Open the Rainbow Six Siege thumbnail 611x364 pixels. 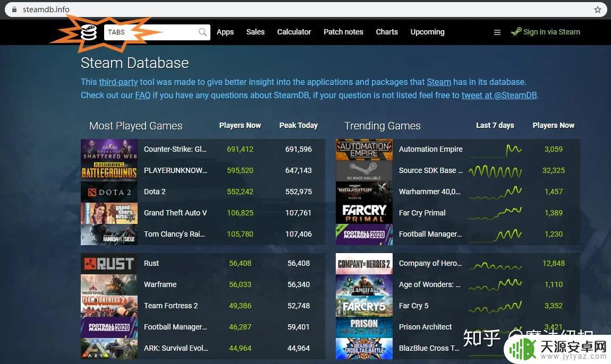click(x=109, y=235)
